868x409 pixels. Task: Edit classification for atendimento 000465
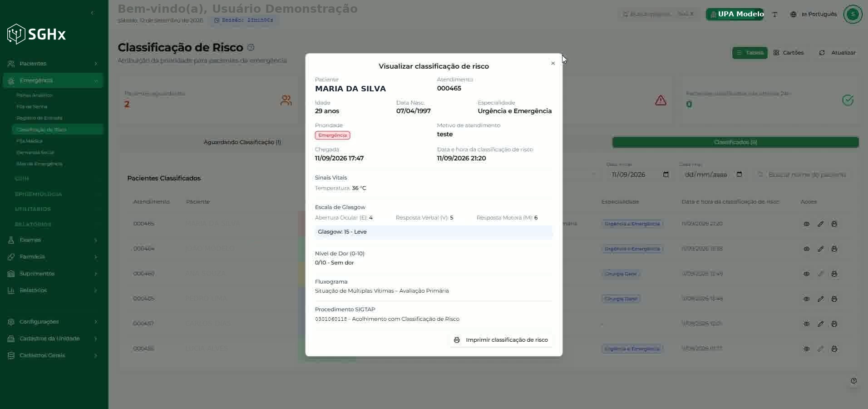[x=820, y=224]
